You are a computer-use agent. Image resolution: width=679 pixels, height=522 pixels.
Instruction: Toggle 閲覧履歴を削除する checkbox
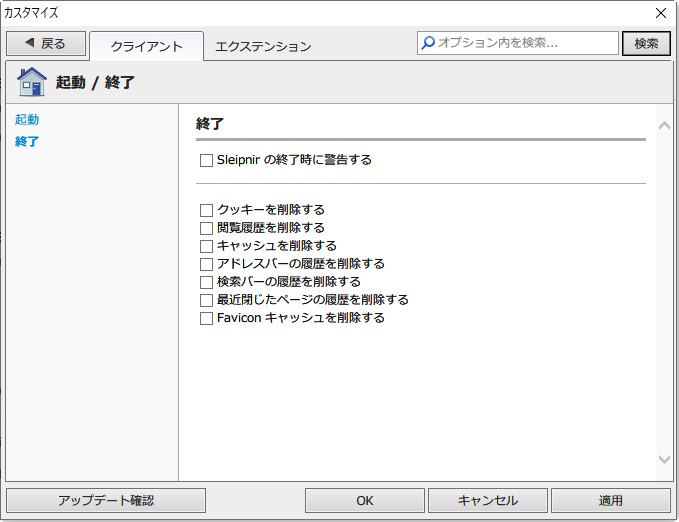pyautogui.click(x=206, y=228)
